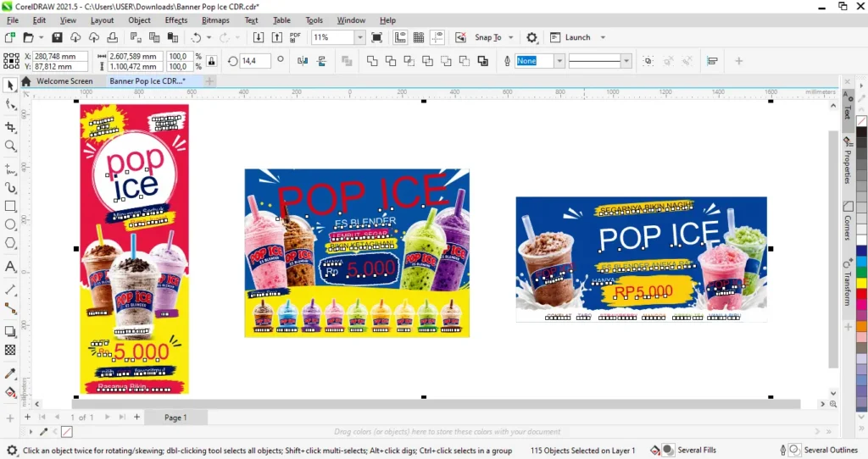
Task: Open the Transform docker tab
Action: (x=848, y=281)
